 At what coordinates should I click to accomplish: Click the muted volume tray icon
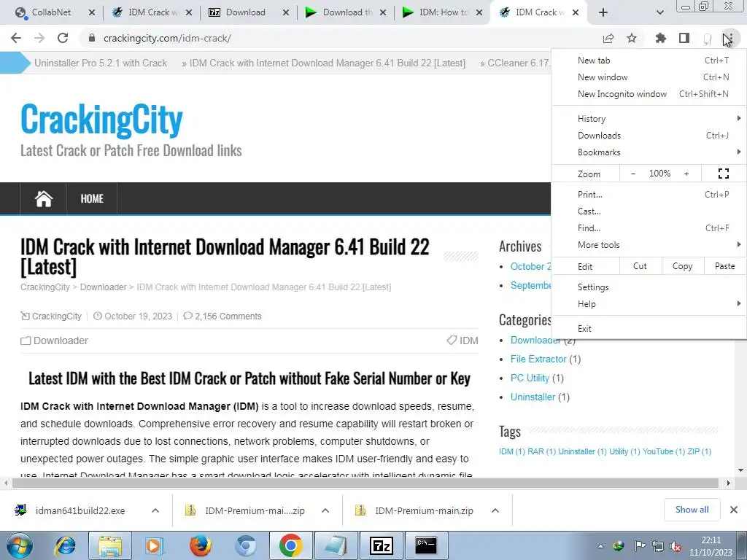(x=675, y=546)
